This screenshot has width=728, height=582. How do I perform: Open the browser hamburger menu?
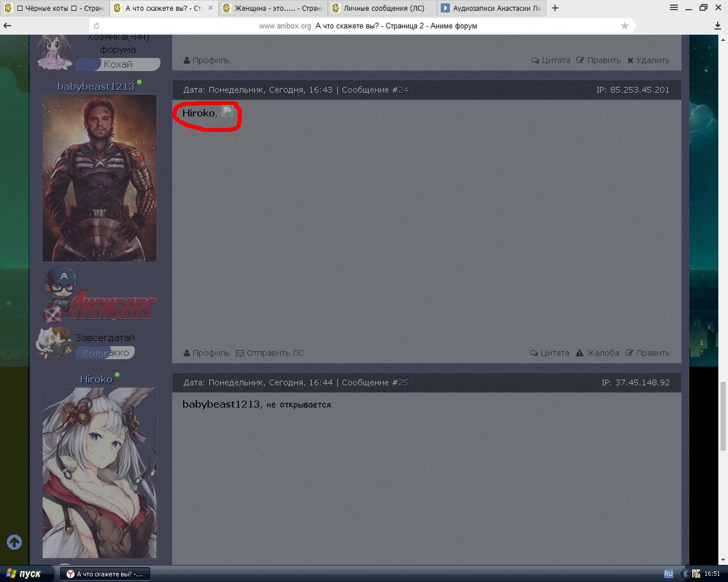coord(674,8)
